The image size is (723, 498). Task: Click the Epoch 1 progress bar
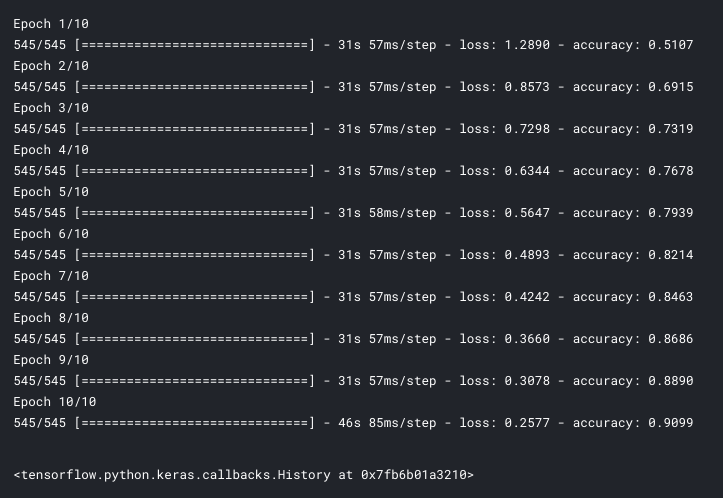pos(195,45)
